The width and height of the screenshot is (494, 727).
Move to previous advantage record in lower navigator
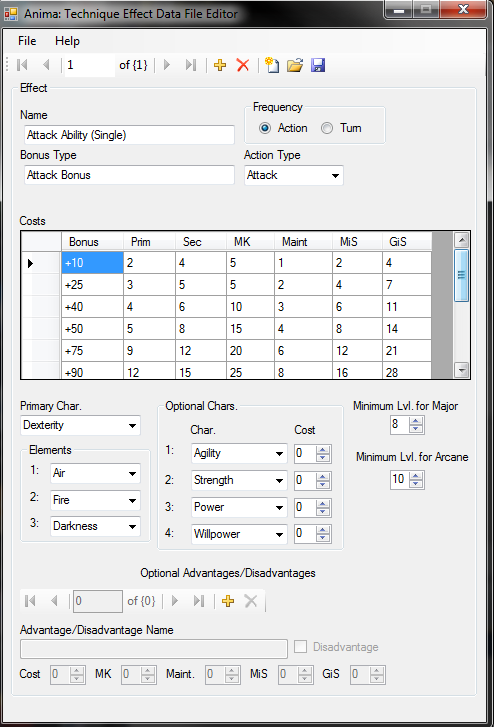tap(54, 601)
